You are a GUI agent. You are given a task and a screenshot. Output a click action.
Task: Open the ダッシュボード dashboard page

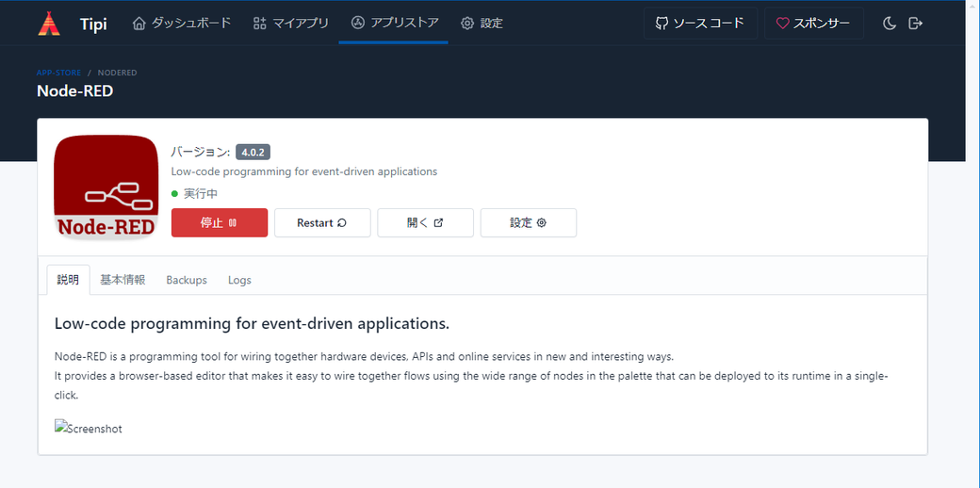click(182, 24)
